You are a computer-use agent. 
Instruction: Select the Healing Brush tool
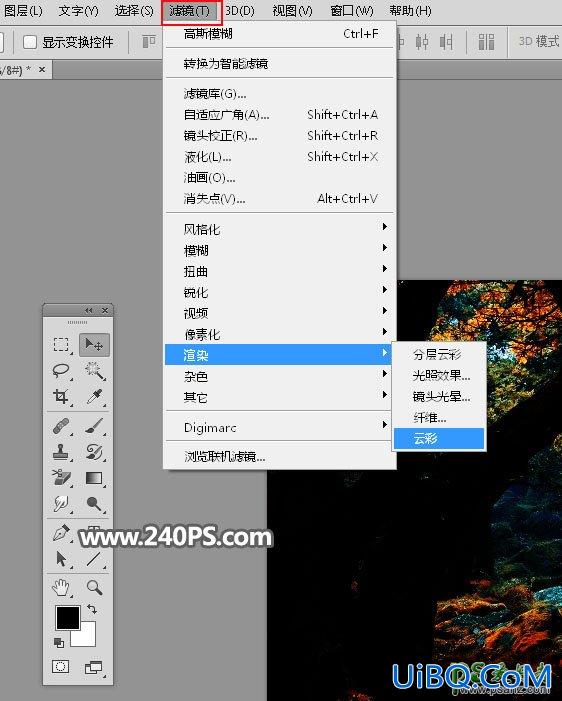(61, 426)
